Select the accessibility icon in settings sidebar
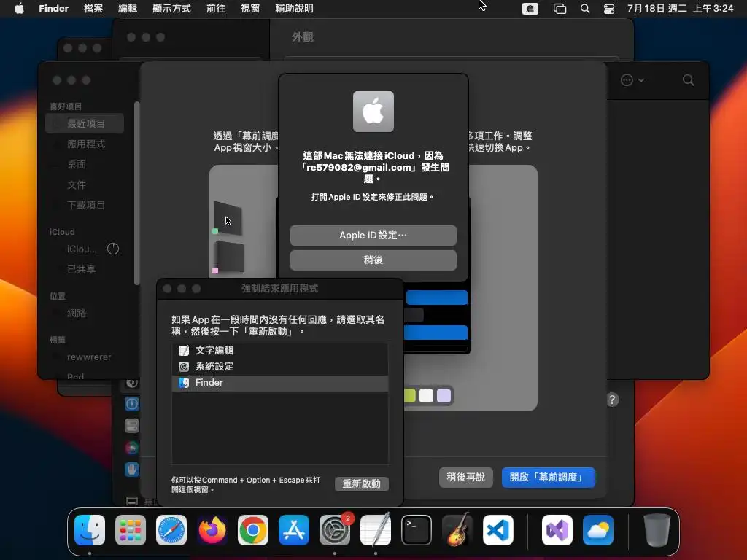 132,404
